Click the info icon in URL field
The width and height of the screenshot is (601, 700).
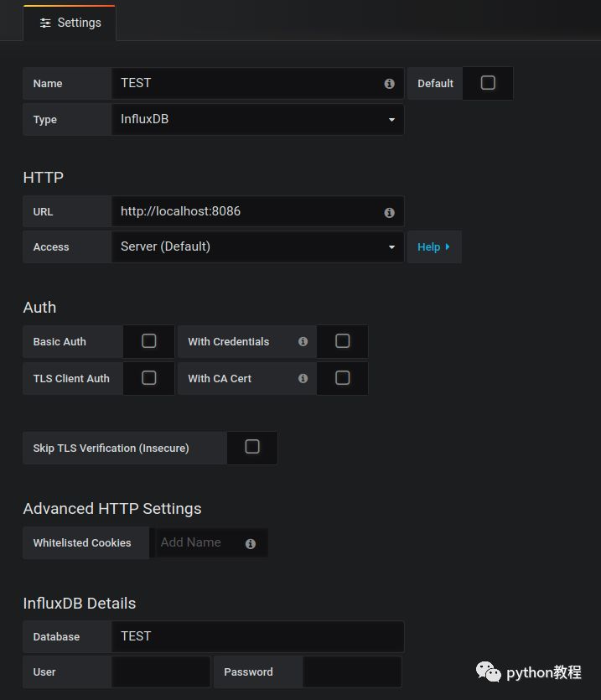(390, 212)
